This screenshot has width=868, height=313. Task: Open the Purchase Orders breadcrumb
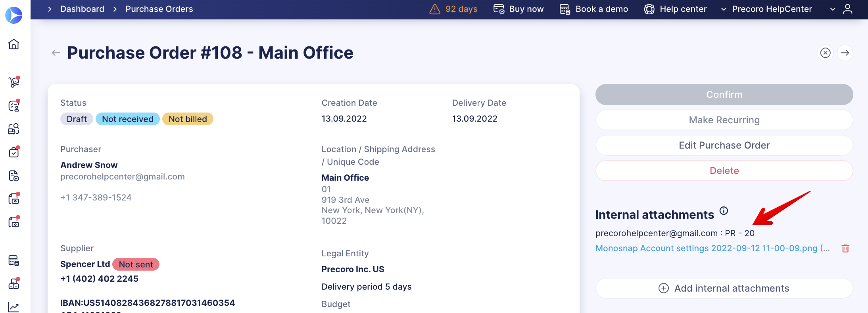(x=159, y=9)
